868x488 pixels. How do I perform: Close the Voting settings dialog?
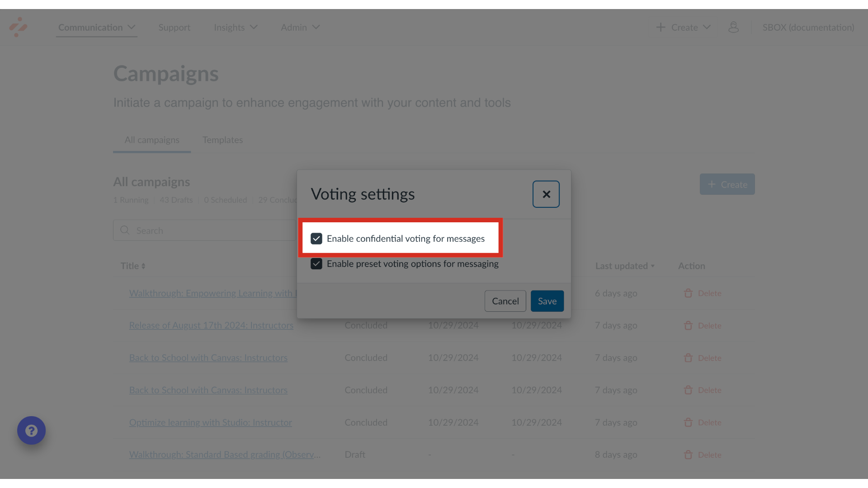tap(546, 194)
